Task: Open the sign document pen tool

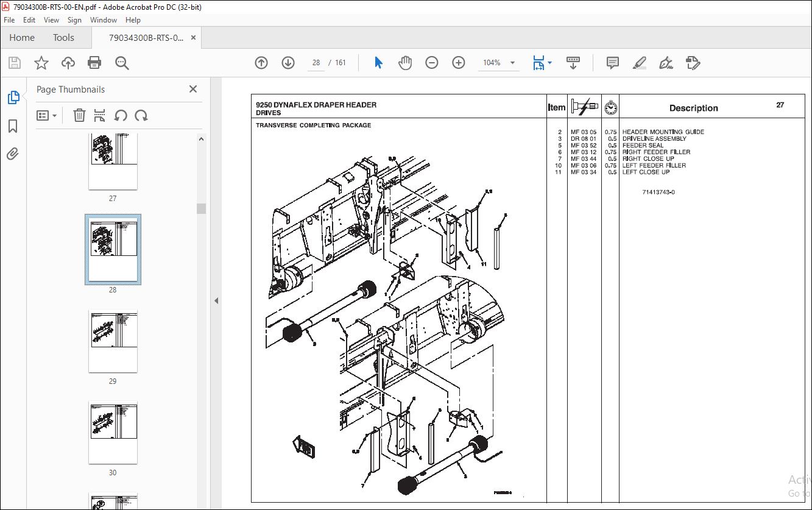Action: pyautogui.click(x=666, y=63)
